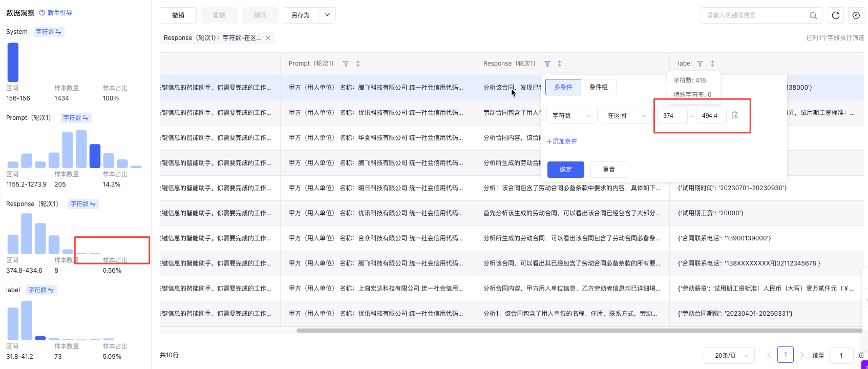
Task: Click label cell {'合同联系电话': '13900139000'}
Action: (x=724, y=238)
